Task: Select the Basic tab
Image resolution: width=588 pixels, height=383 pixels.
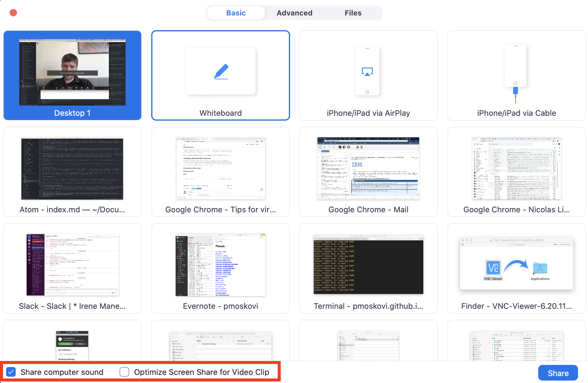Action: point(236,13)
